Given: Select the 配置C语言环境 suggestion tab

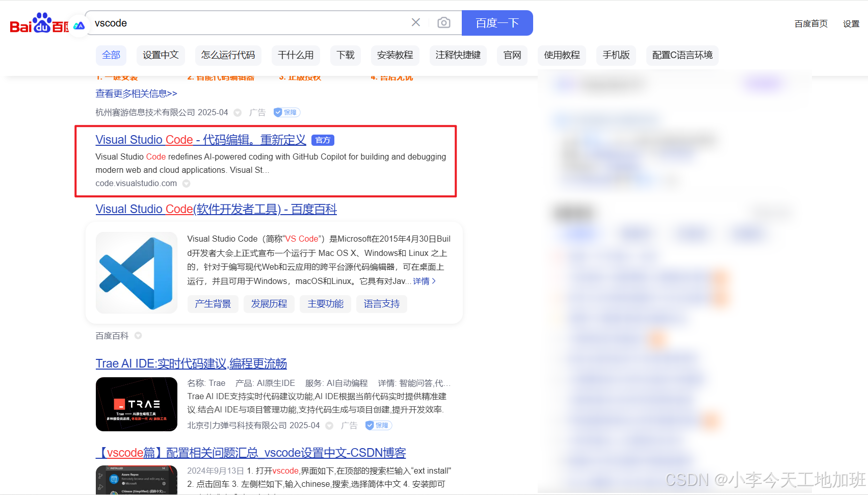Looking at the screenshot, I should [x=682, y=55].
